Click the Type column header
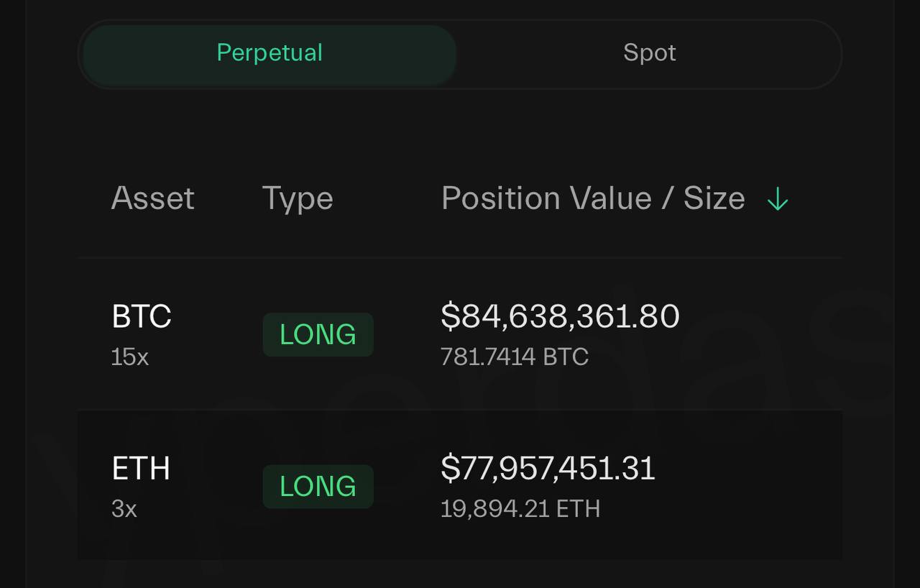Image resolution: width=920 pixels, height=588 pixels. pyautogui.click(x=297, y=198)
